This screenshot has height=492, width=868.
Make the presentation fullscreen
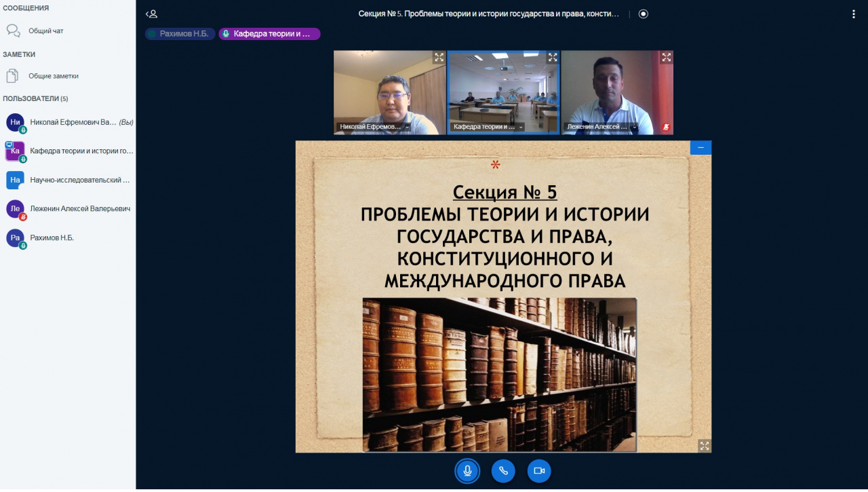704,445
